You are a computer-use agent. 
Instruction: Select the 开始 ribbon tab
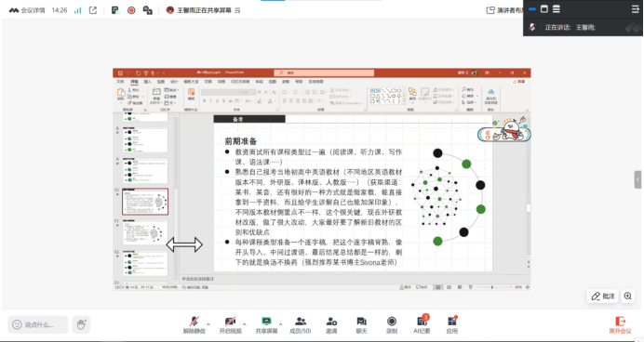coord(134,82)
